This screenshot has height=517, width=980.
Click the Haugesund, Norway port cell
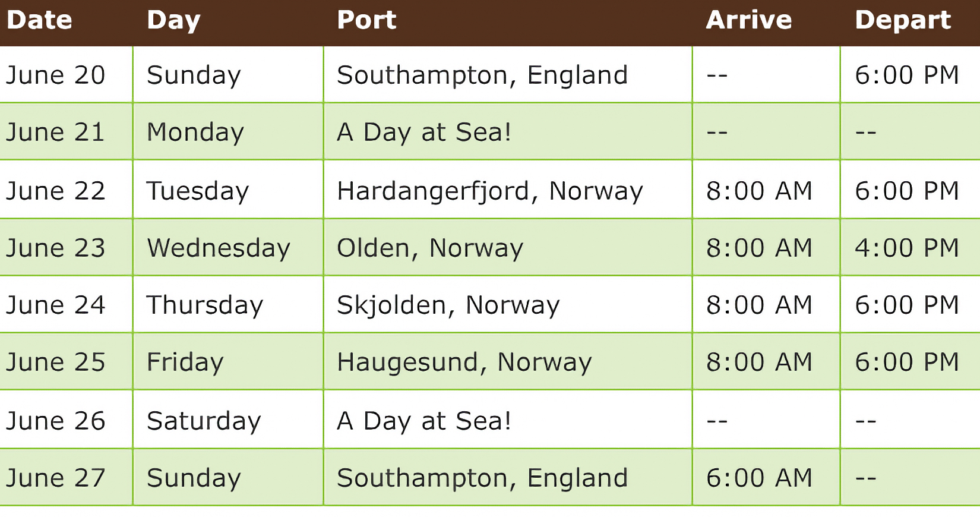pyautogui.click(x=464, y=362)
